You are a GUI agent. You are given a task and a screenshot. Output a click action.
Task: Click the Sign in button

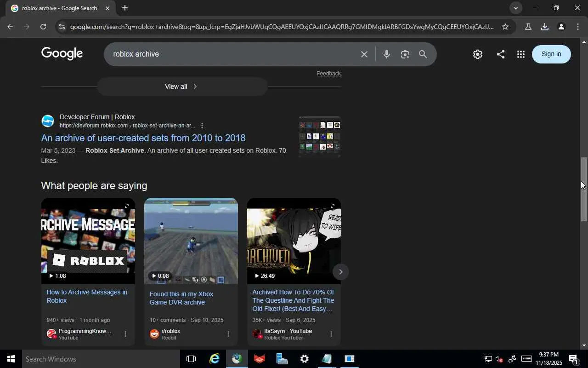click(x=551, y=54)
